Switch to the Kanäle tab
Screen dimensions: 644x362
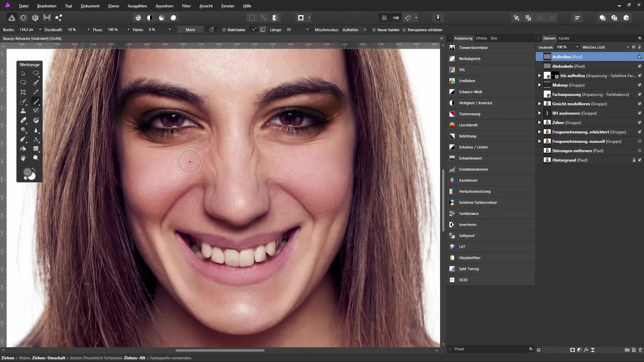[564, 38]
